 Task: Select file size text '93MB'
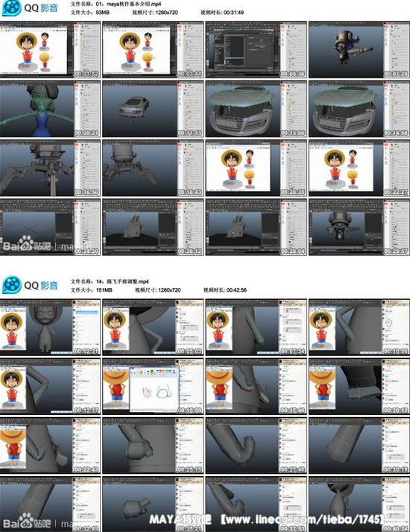pos(103,13)
